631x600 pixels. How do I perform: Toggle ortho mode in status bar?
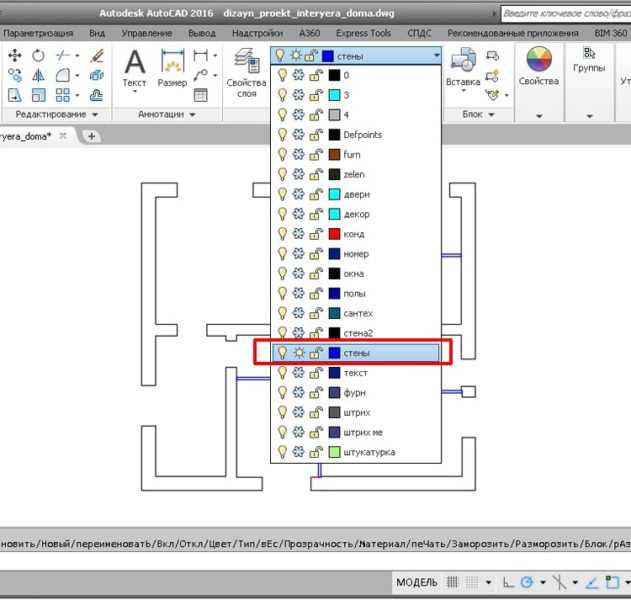pyautogui.click(x=509, y=582)
